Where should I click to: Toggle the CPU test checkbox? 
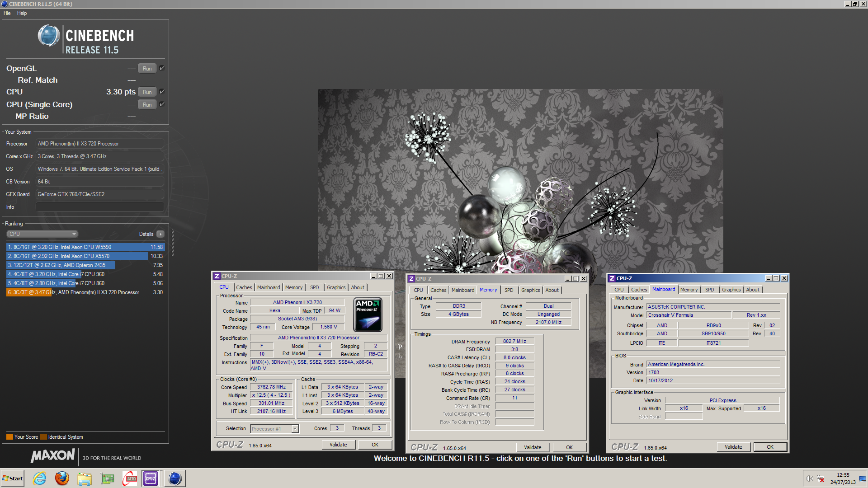tap(162, 92)
